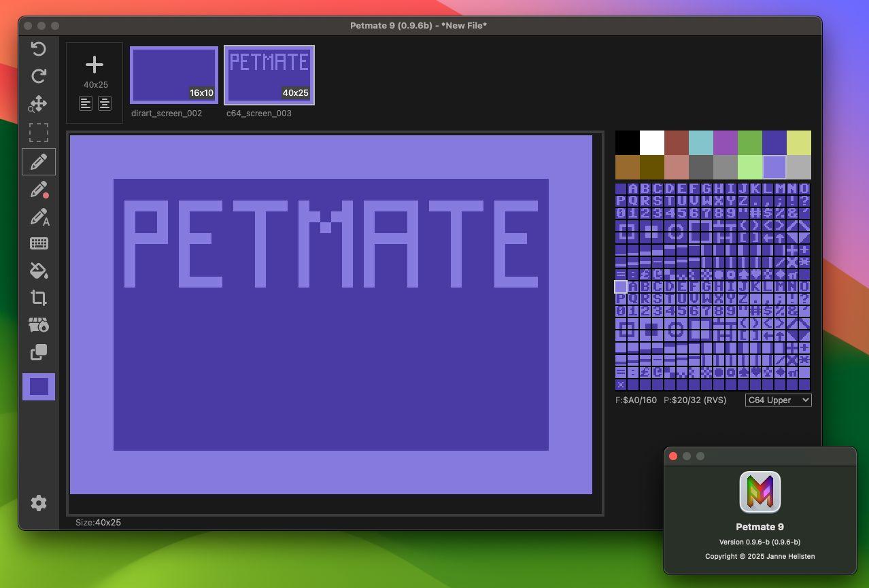Pick the medium gray color swatch

point(726,167)
